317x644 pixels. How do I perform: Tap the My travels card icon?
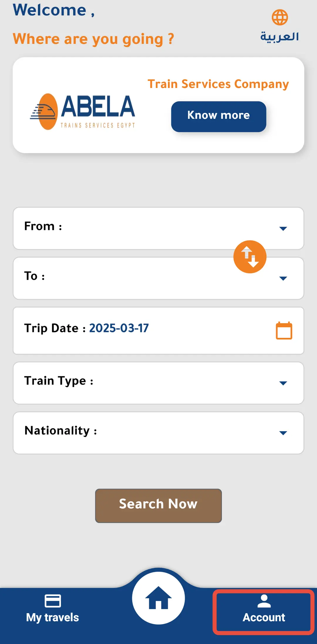(x=53, y=601)
